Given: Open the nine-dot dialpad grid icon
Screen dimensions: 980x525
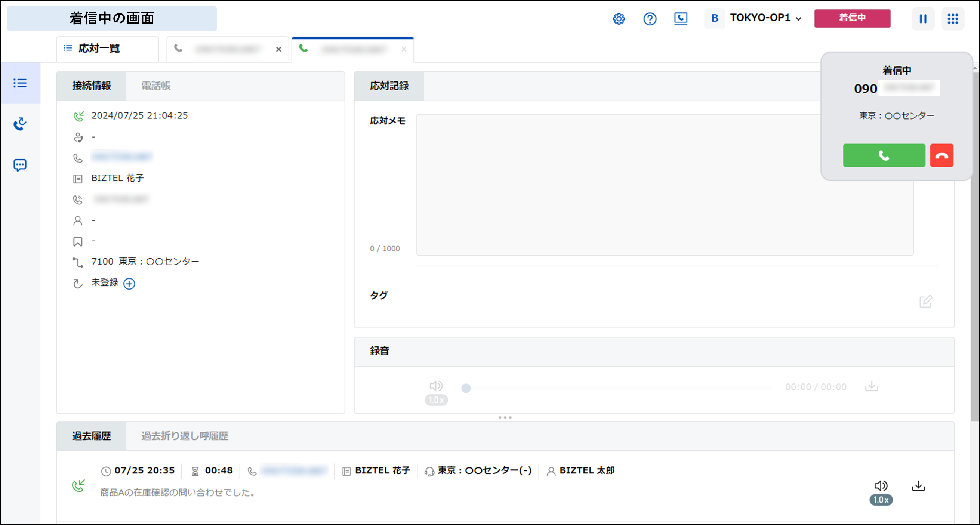Looking at the screenshot, I should click(x=952, y=19).
